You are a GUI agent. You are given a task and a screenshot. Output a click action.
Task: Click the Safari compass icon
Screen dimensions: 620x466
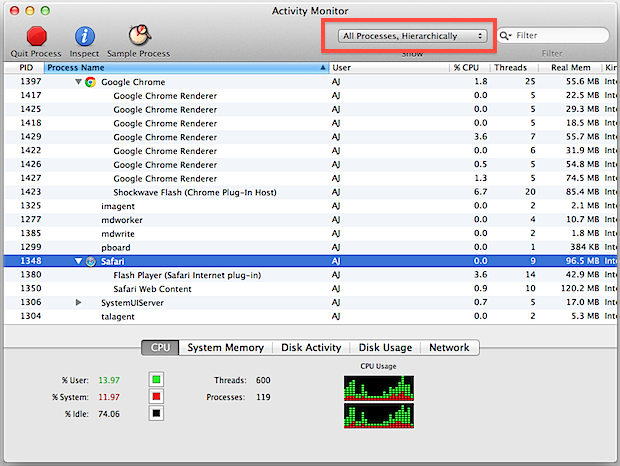(x=91, y=261)
